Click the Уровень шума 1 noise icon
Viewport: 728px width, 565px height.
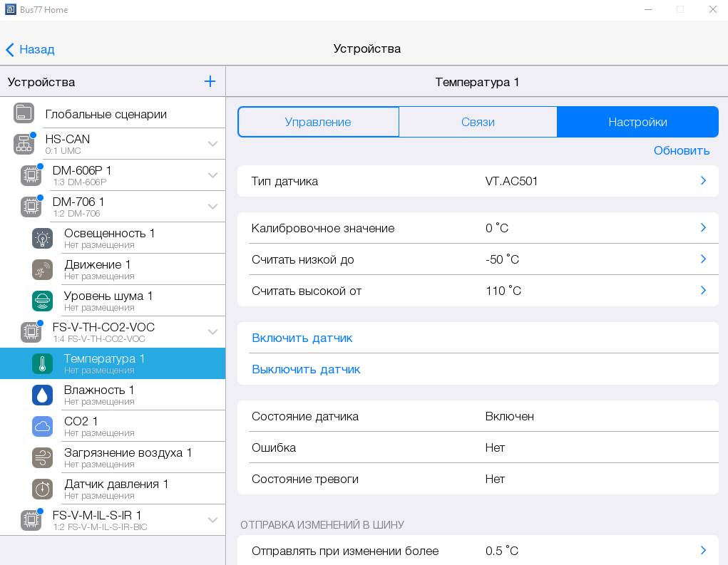[42, 301]
